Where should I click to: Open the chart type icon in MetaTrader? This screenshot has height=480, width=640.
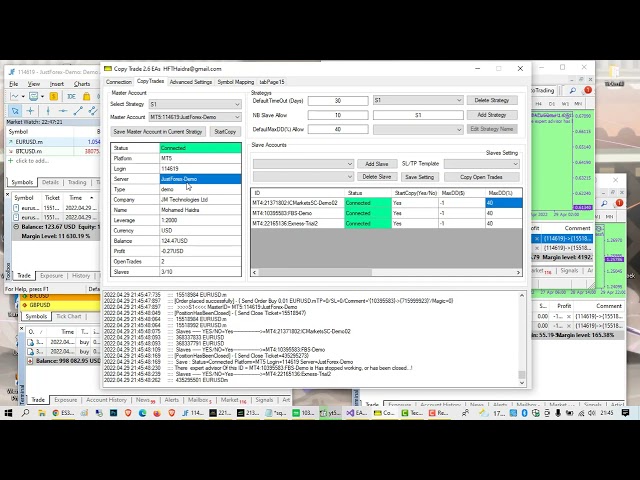(x=15, y=96)
